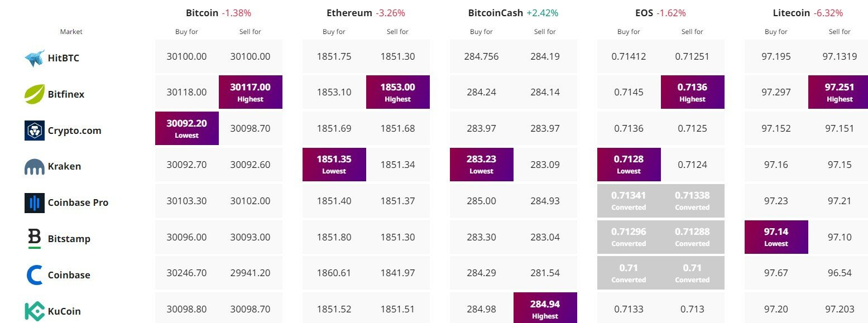The image size is (868, 323).
Task: Click the converted EOS price 0.71341
Action: [x=628, y=200]
